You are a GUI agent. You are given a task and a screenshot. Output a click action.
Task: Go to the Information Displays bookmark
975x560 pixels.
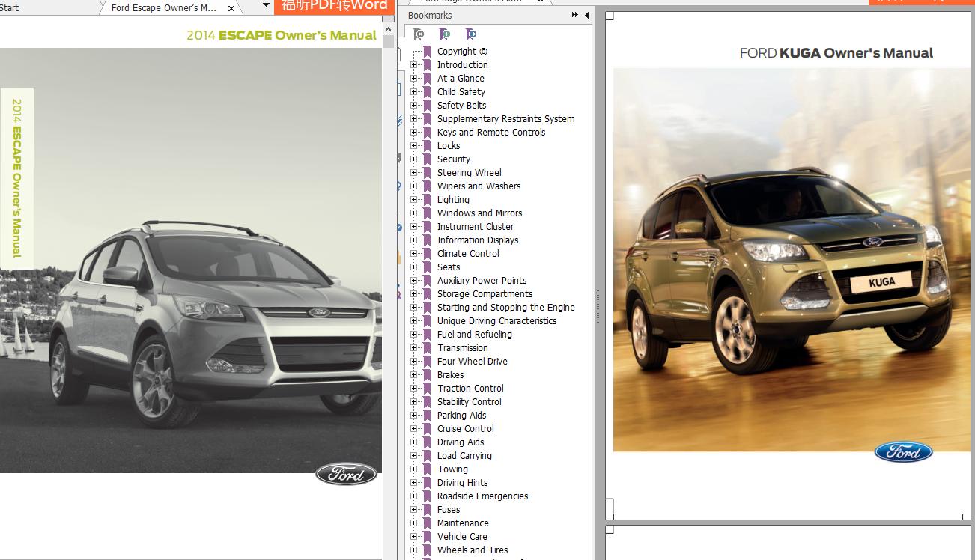point(478,240)
